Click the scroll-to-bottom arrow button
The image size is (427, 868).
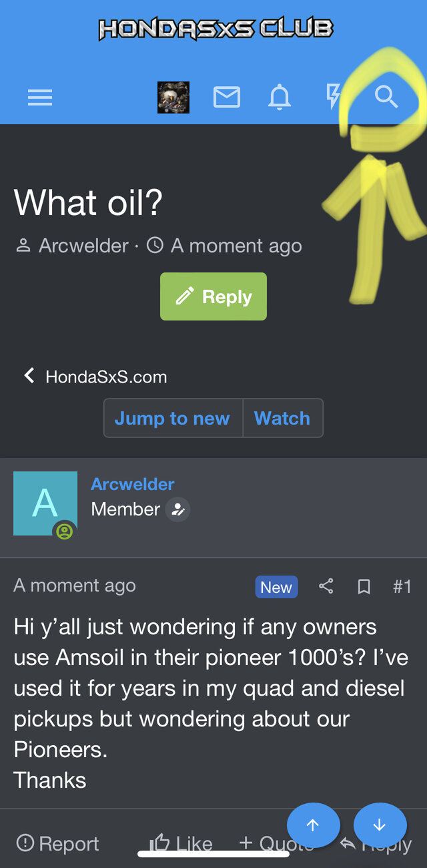tap(380, 825)
